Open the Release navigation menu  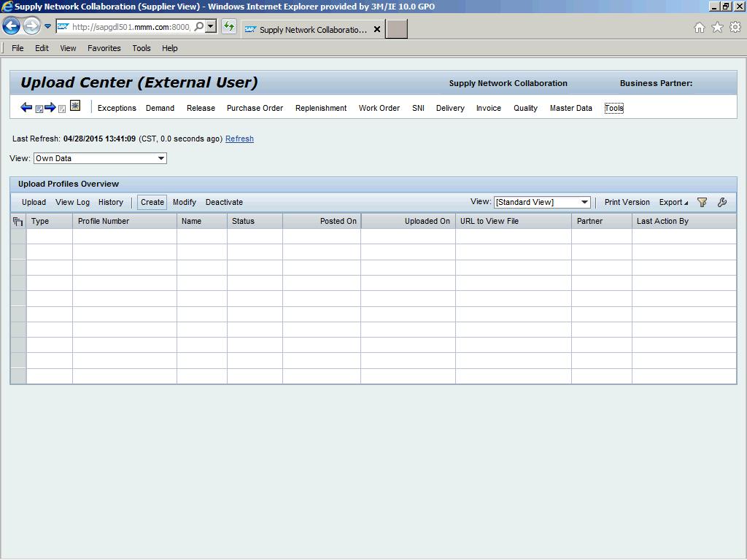point(201,108)
